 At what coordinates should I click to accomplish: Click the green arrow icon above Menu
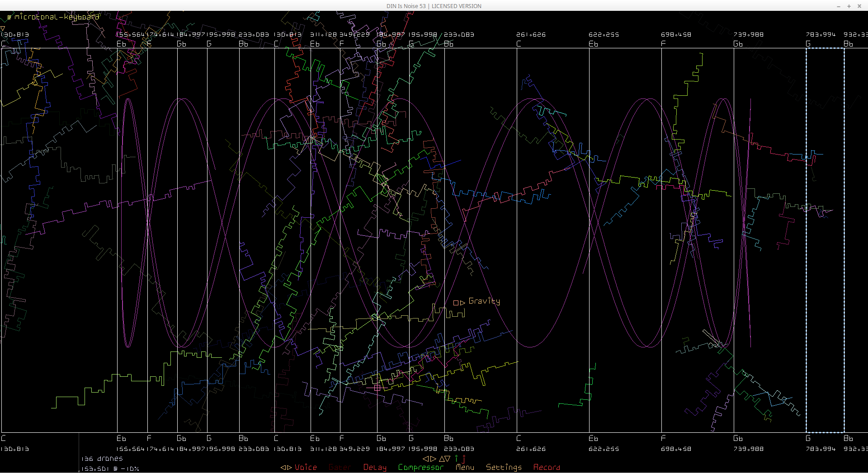pos(457,459)
